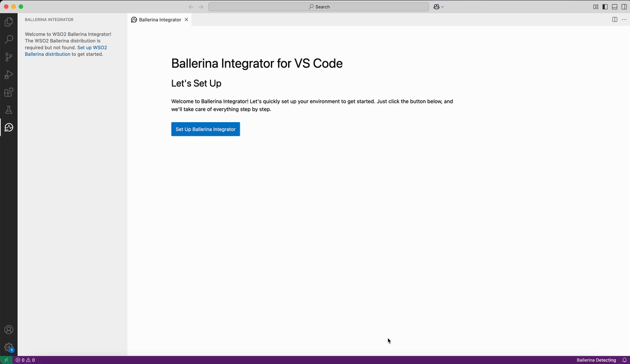Follow the Set up WSO2 Ballerina distribution link
This screenshot has width=630, height=364.
(x=66, y=51)
